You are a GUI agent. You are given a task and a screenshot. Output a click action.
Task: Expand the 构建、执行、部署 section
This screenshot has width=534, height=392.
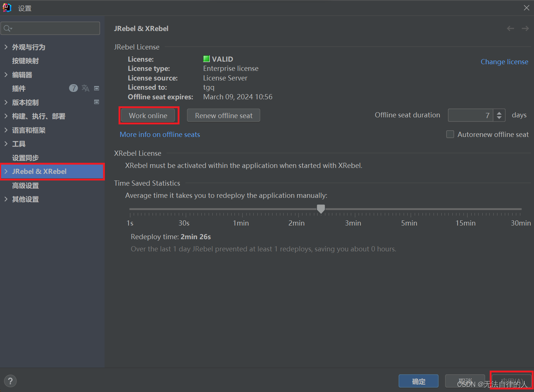6,116
